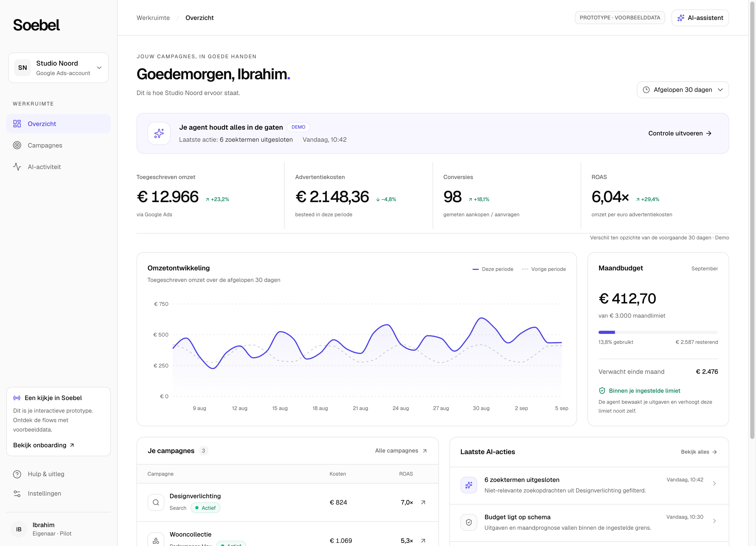The width and height of the screenshot is (756, 546).
Task: Open AI-activiteit pulse icon
Action: [x=17, y=167]
